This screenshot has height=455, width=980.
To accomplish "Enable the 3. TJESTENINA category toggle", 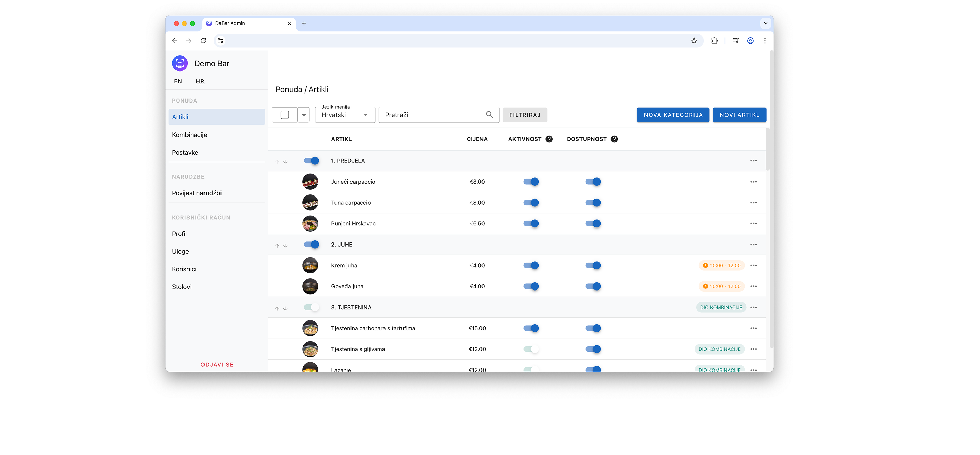I will [311, 307].
